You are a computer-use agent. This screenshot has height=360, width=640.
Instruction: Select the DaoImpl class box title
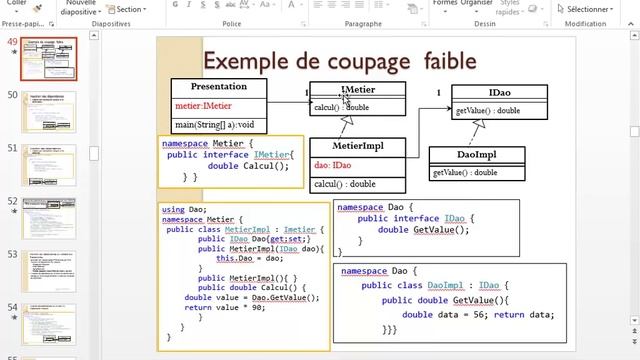477,155
